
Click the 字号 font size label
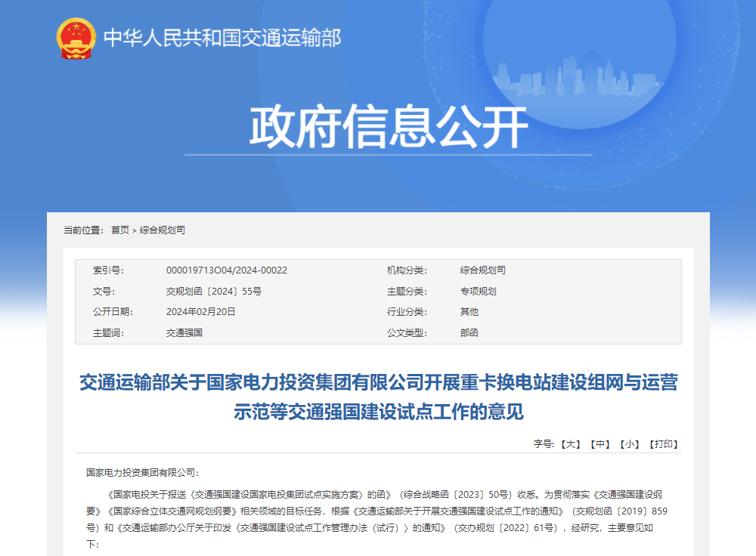pos(544,443)
